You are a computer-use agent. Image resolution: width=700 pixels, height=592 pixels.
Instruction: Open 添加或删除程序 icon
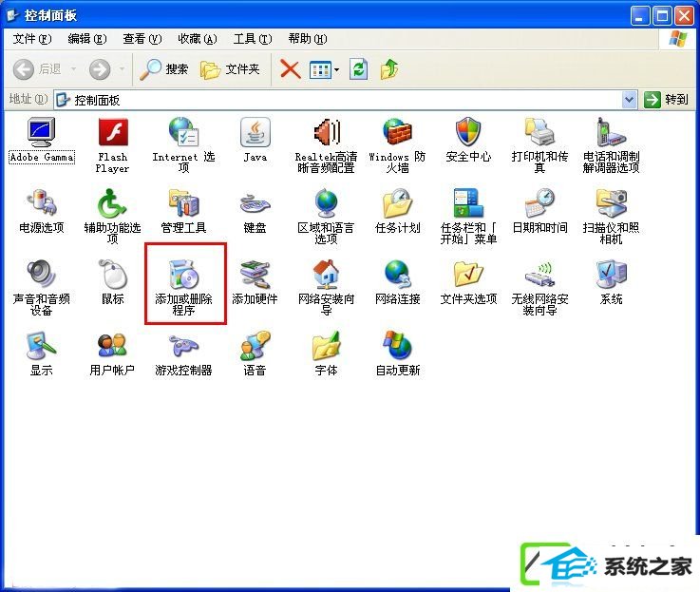click(183, 274)
